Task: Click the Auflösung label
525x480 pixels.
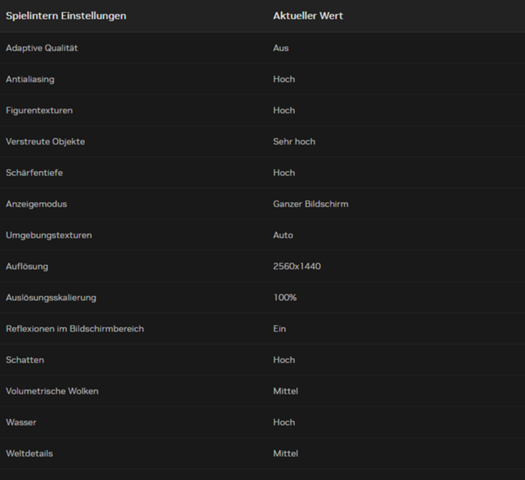Action: [27, 266]
